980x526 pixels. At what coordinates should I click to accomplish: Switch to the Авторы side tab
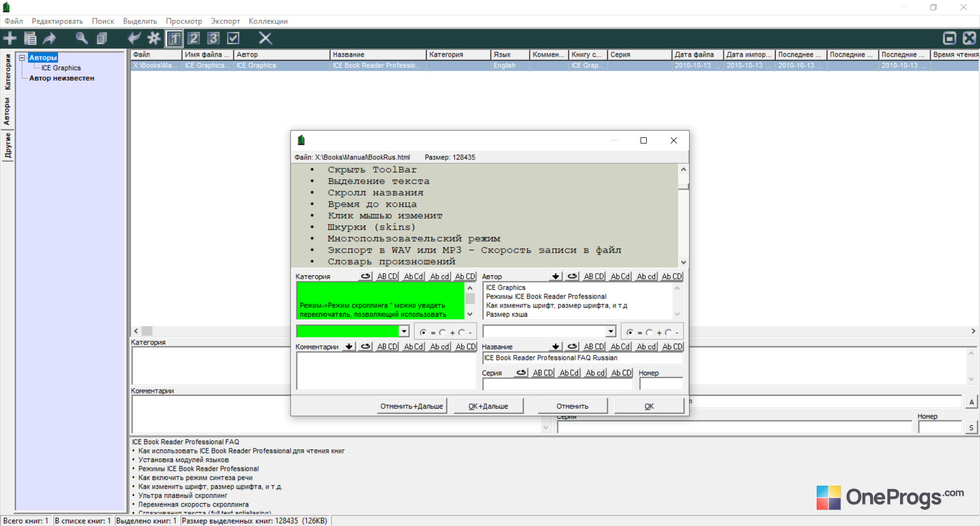[8, 111]
